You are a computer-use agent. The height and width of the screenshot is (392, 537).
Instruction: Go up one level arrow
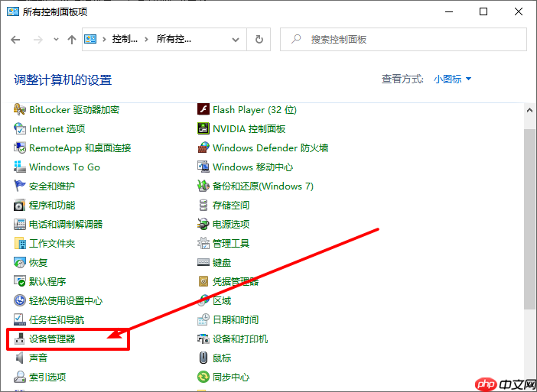click(x=72, y=40)
